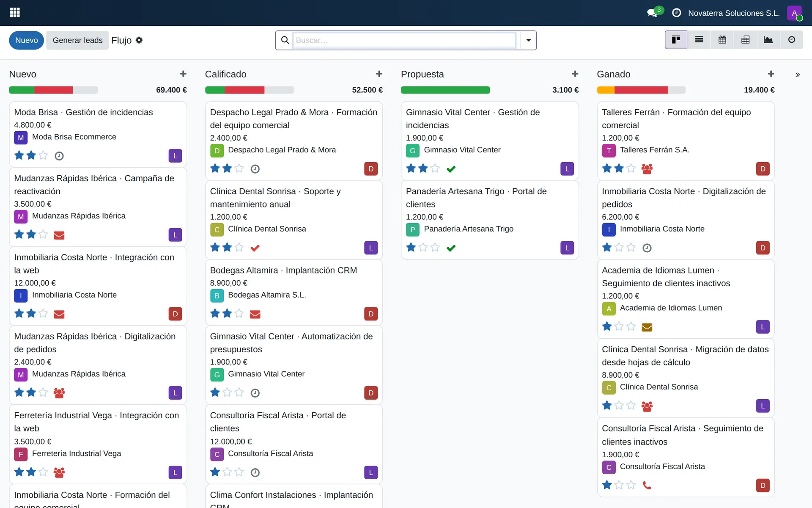Add a quick card in the Nuevo column

[x=183, y=74]
